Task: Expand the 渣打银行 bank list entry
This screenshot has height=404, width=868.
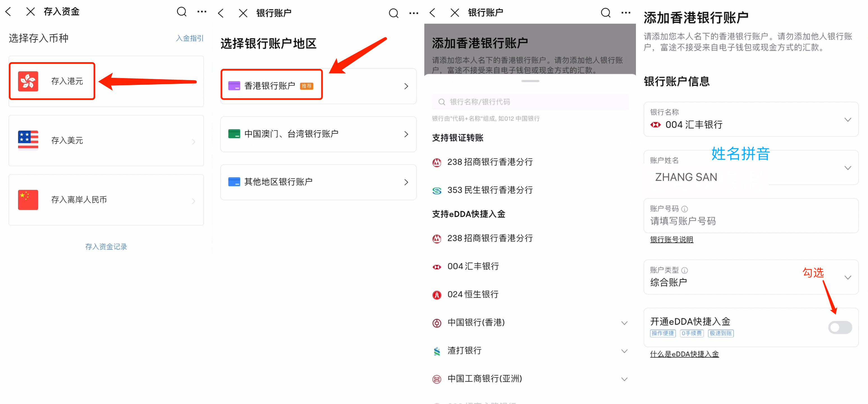Action: 624,351
